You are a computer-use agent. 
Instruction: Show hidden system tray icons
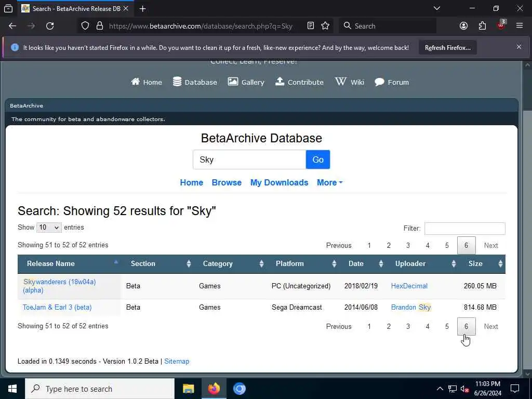tap(440, 389)
